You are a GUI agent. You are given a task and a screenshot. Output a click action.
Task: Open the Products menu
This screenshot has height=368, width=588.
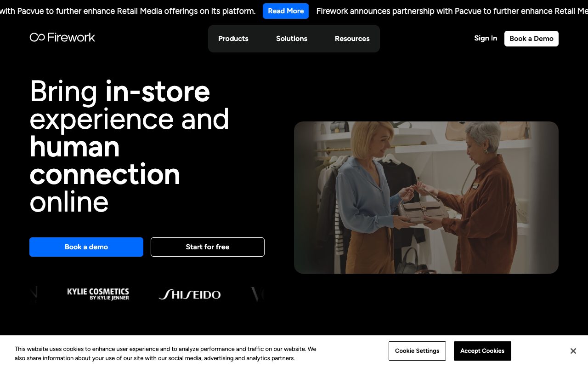click(233, 39)
